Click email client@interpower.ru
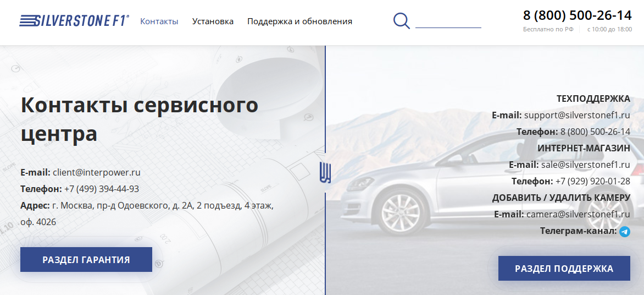Viewport: 644px width, 295px height. coord(97,172)
